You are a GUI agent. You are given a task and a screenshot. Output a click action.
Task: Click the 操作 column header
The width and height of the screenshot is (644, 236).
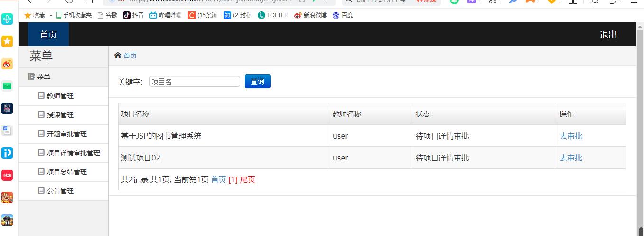(x=591, y=114)
